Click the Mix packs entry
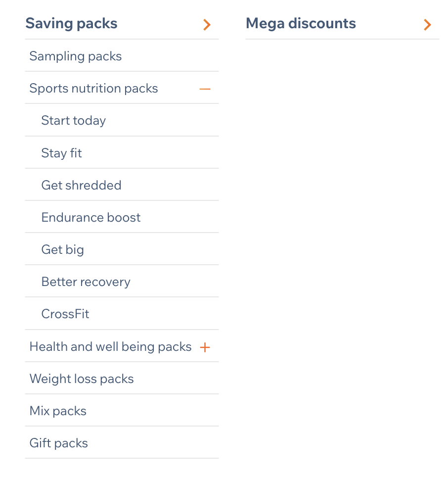448x478 pixels. coord(58,411)
